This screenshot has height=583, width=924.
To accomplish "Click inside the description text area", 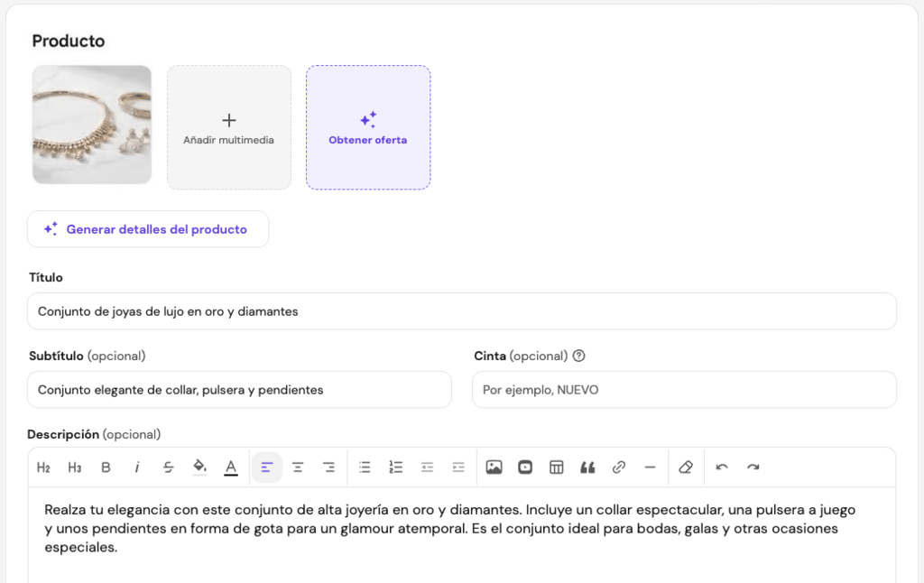I will [x=462, y=535].
